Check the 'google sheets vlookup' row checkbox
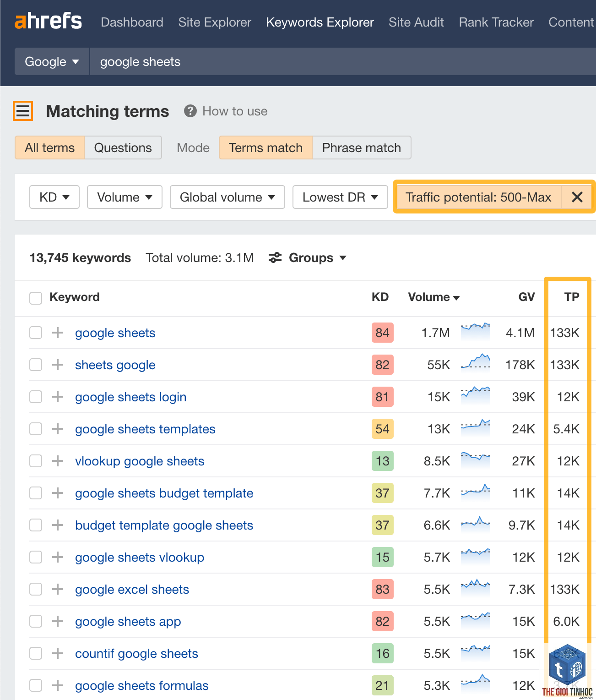The image size is (596, 700). pos(36,557)
